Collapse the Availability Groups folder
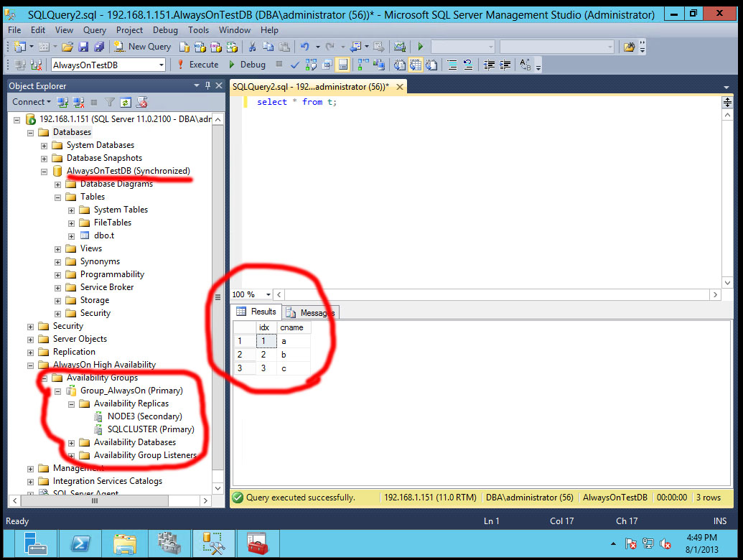This screenshot has width=743, height=560. point(45,377)
